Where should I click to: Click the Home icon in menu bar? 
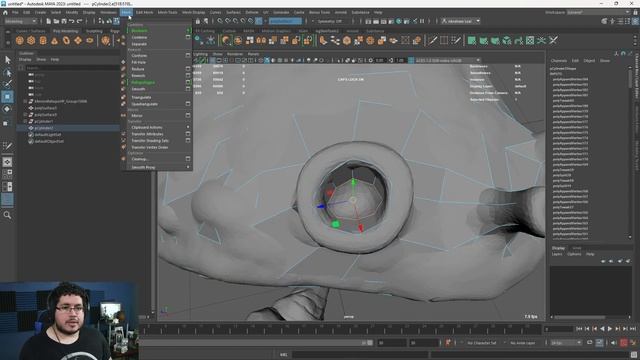click(x=5, y=12)
